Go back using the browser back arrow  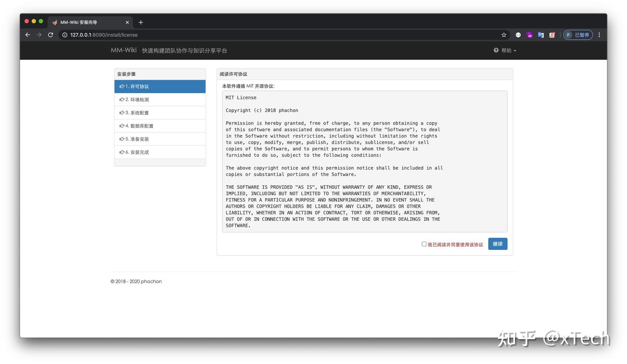(x=28, y=35)
